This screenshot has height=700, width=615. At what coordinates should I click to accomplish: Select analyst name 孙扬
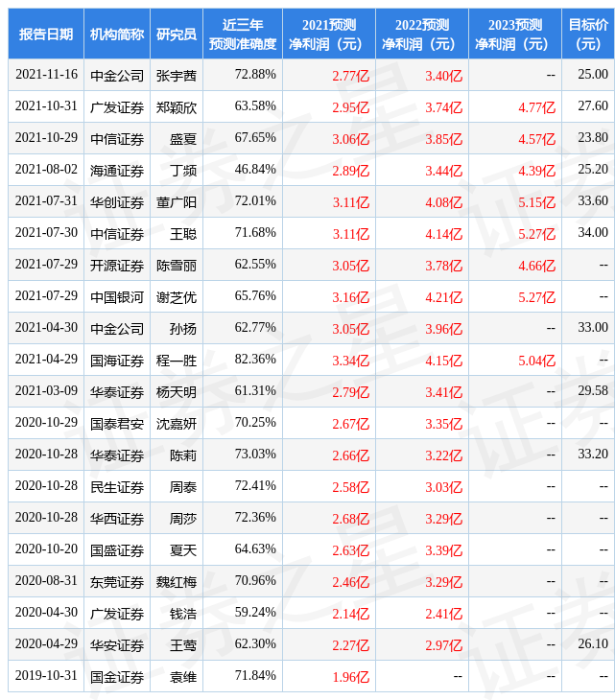[183, 329]
